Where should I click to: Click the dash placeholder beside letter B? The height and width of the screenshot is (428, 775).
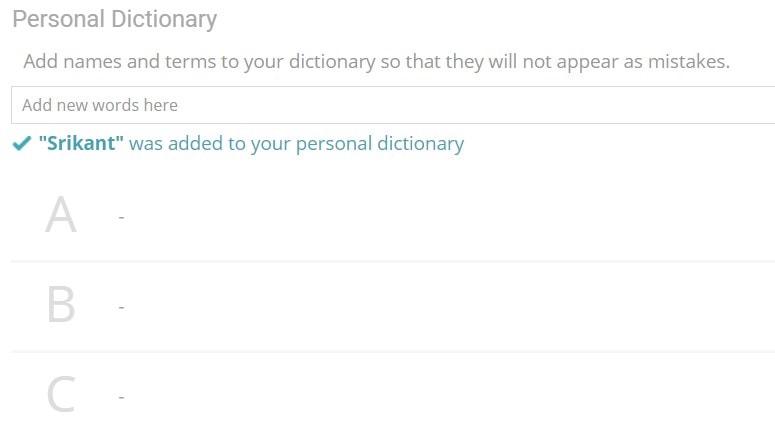[121, 306]
